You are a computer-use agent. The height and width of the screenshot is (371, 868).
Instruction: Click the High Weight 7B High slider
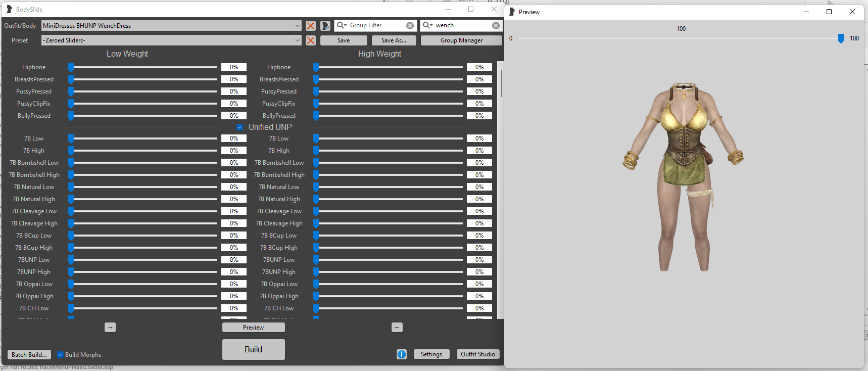point(388,151)
